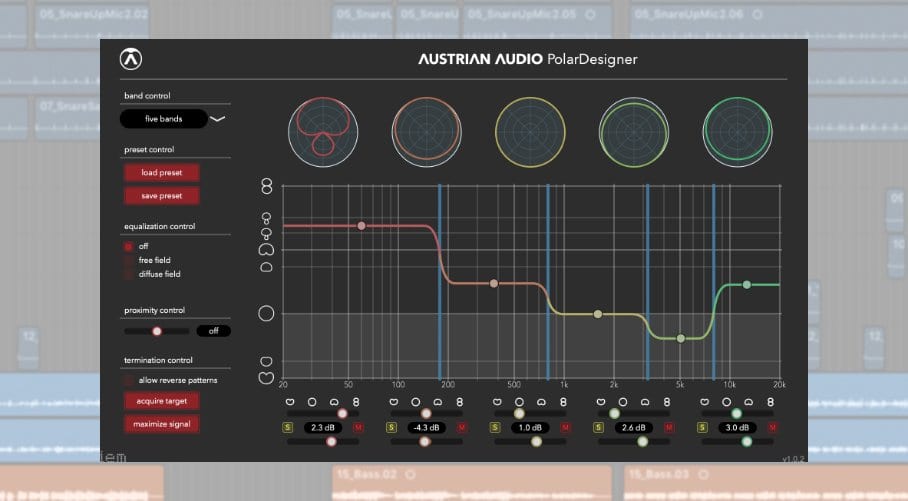
Task: Click the dark green band polar pattern display
Action: [x=737, y=132]
